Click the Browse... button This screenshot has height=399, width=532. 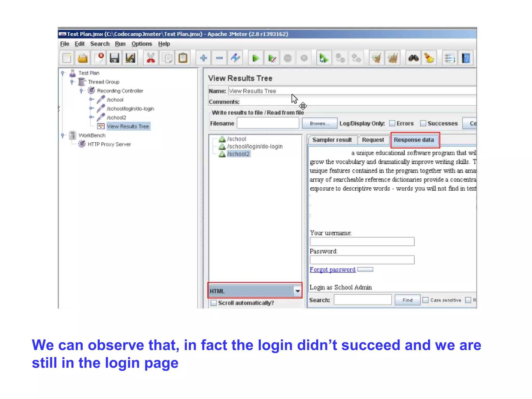point(320,123)
